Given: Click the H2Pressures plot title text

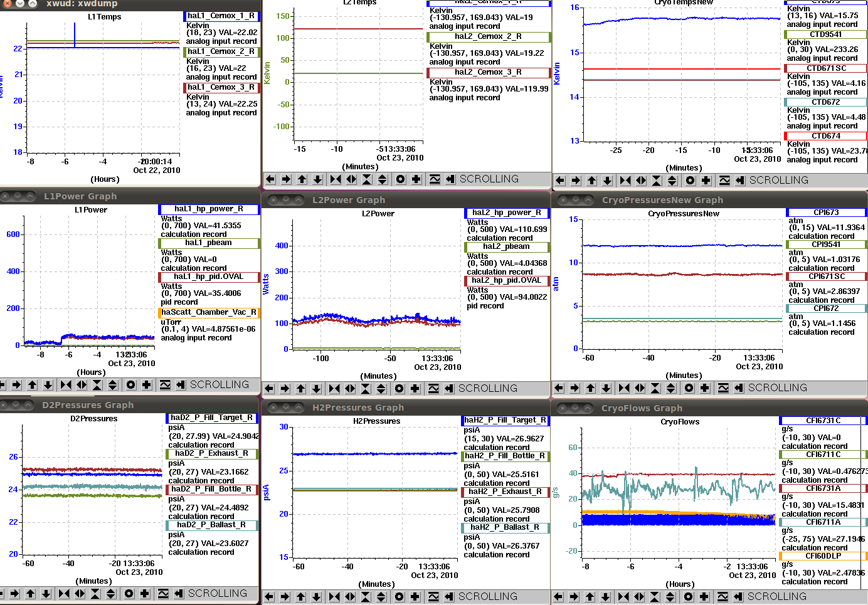Looking at the screenshot, I should [376, 421].
